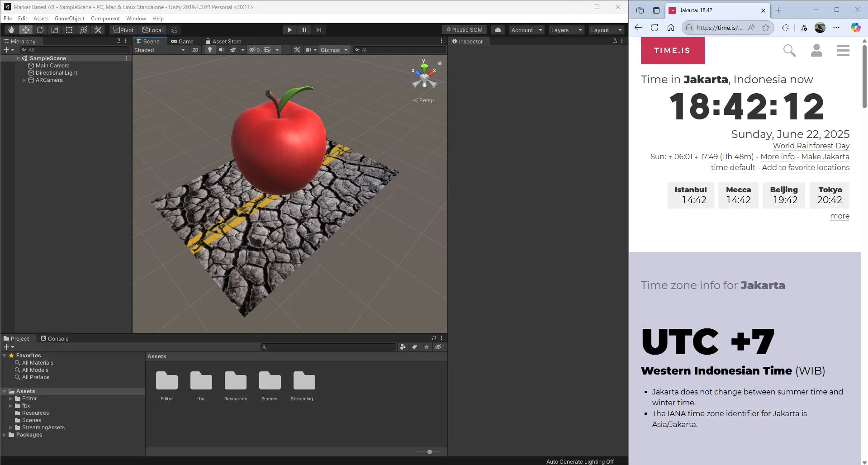Expand the ARCamera hierarchy item
868x465 pixels.
click(24, 80)
